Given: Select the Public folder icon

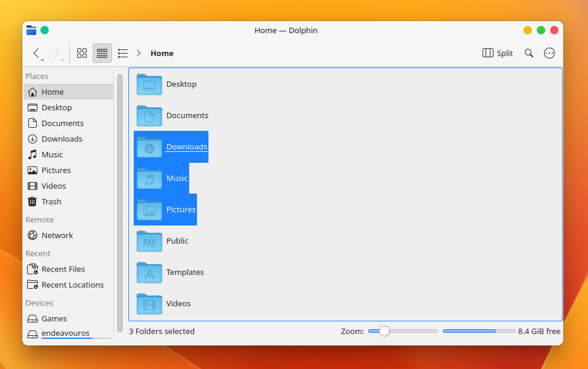Looking at the screenshot, I should point(149,241).
